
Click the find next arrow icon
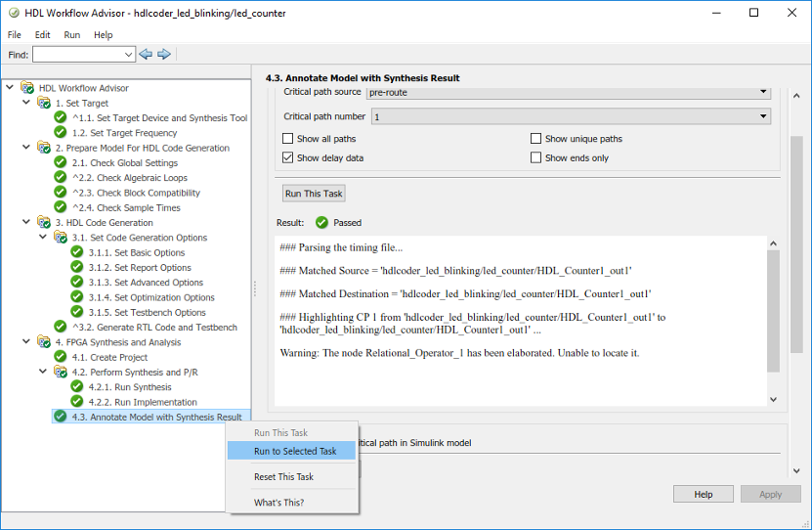[164, 55]
